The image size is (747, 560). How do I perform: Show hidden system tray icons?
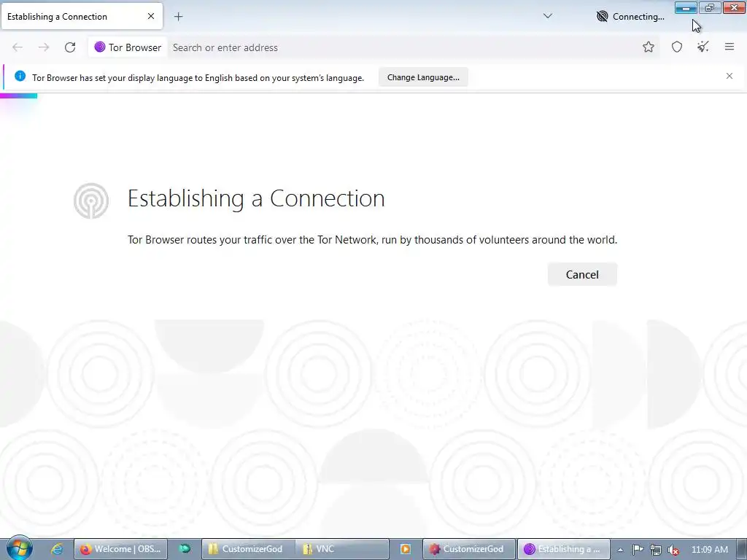click(x=620, y=550)
